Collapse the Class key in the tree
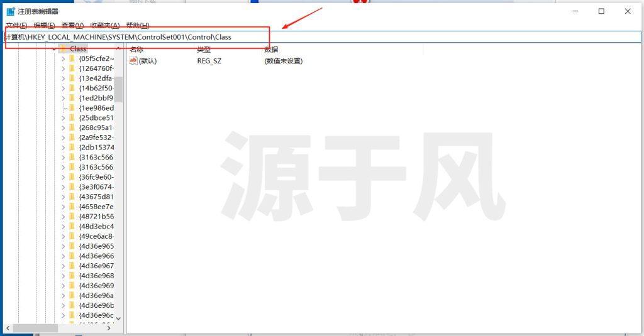 pyautogui.click(x=54, y=49)
